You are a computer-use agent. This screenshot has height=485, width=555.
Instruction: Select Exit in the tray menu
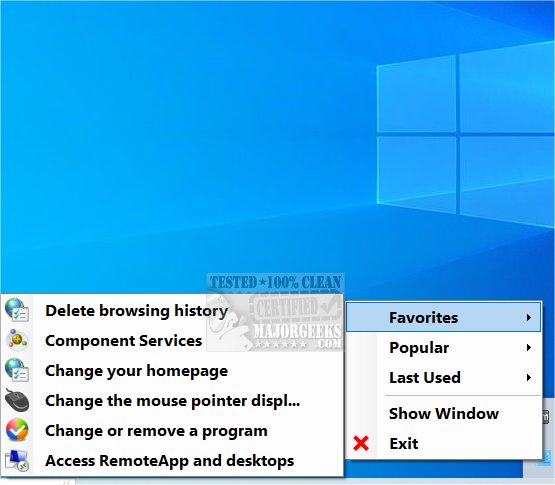coord(444,443)
